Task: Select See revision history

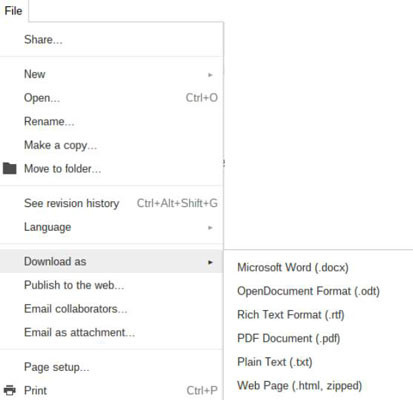Action: 72,203
